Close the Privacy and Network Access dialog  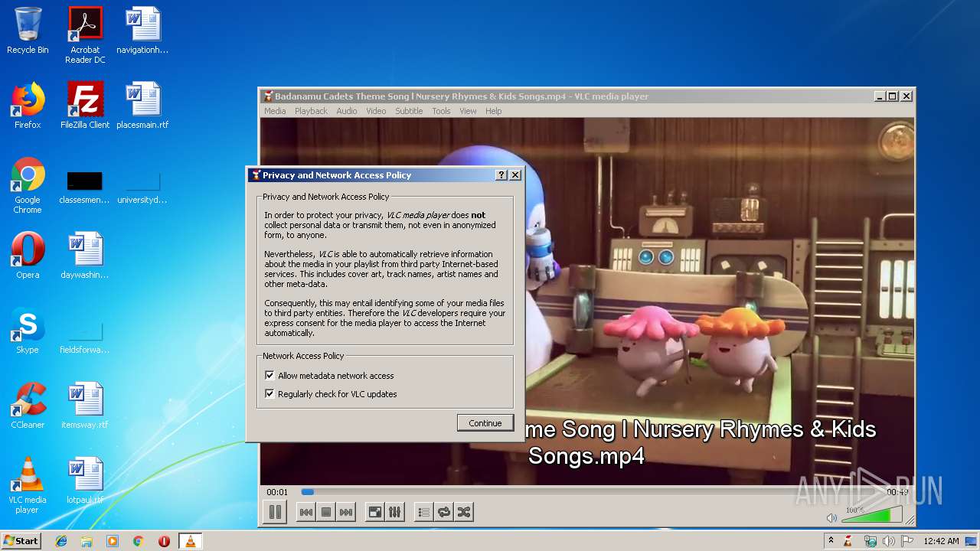515,175
